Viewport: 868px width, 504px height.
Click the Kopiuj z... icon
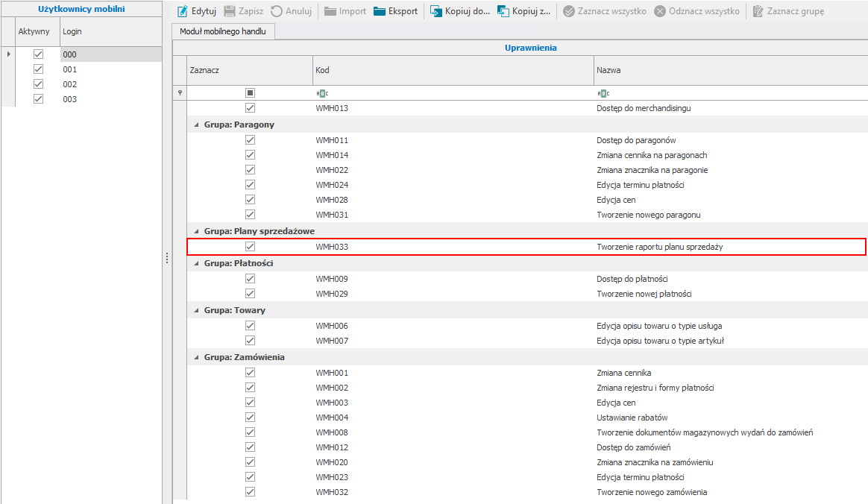pyautogui.click(x=503, y=11)
